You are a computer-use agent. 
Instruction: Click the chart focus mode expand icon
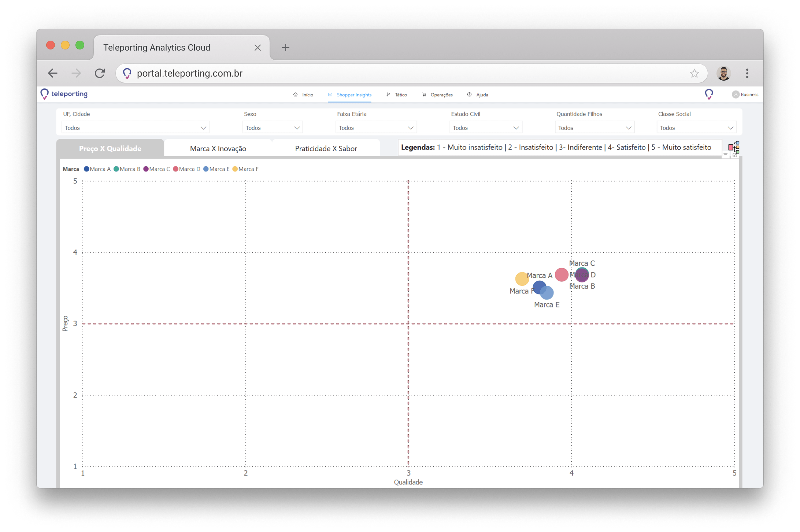point(735,155)
